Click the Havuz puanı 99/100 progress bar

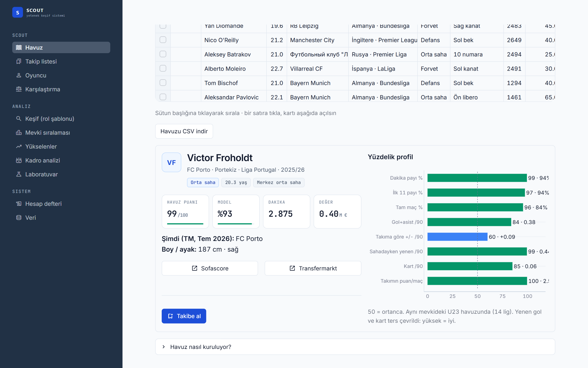click(185, 224)
